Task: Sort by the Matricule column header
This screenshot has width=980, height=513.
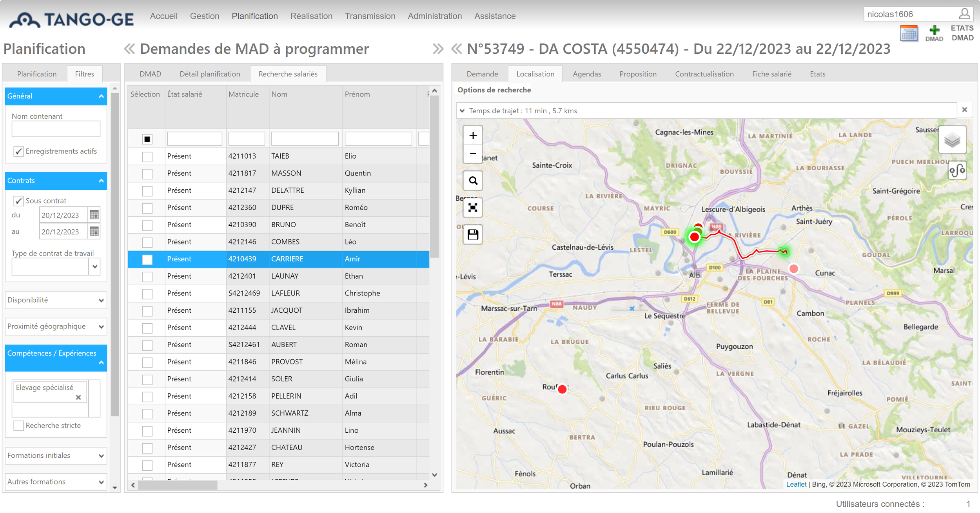Action: 243,94
